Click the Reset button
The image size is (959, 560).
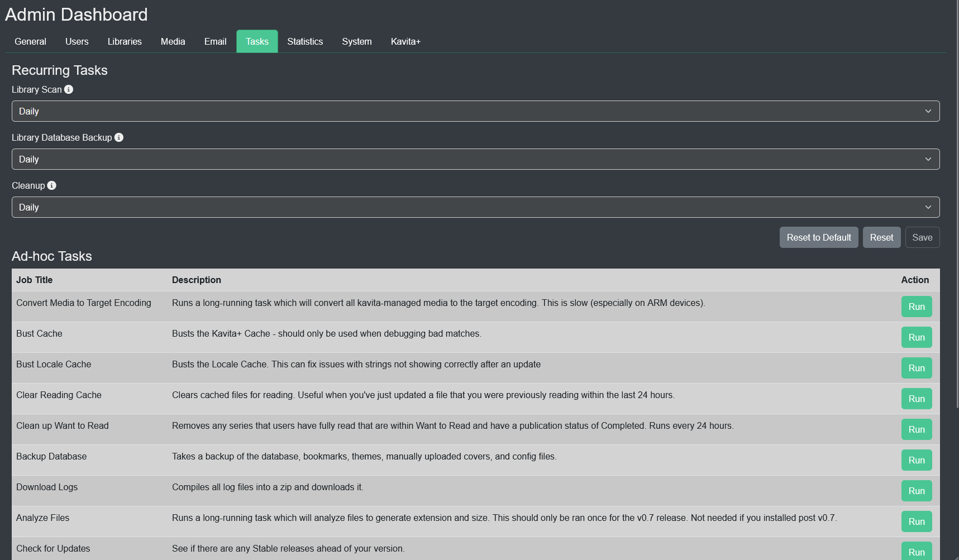[881, 237]
